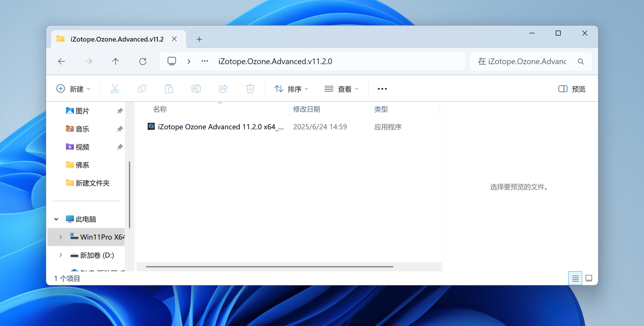Expand the Win11Pro X64 drive node
This screenshot has width=644, height=326.
coord(61,237)
